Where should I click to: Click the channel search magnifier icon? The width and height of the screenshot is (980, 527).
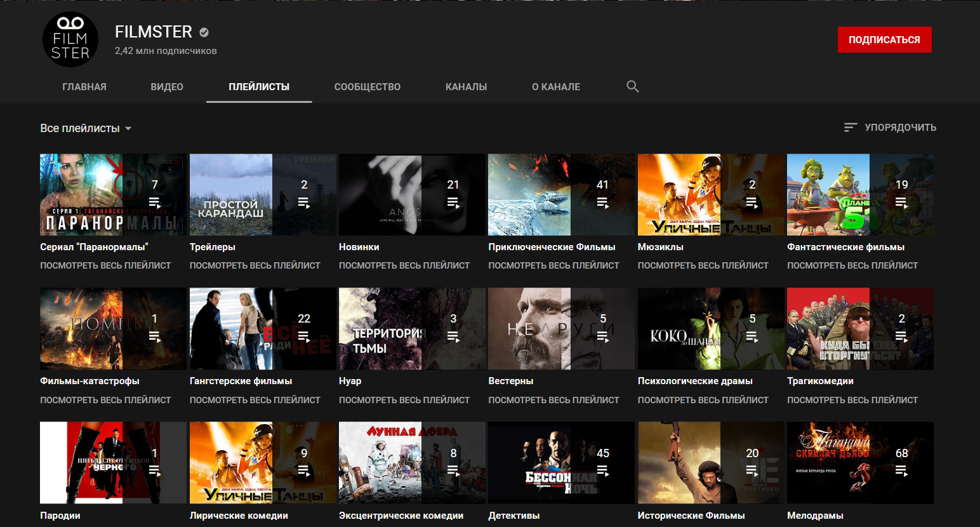(632, 86)
